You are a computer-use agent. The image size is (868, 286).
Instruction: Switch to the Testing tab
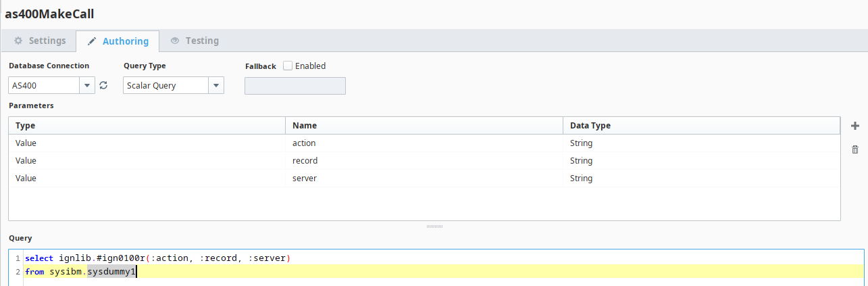(x=195, y=41)
